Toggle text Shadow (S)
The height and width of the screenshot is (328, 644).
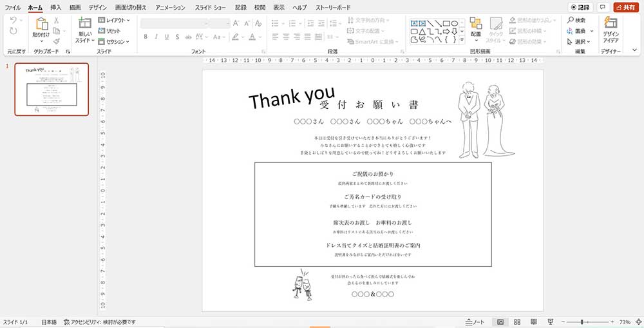click(x=178, y=37)
